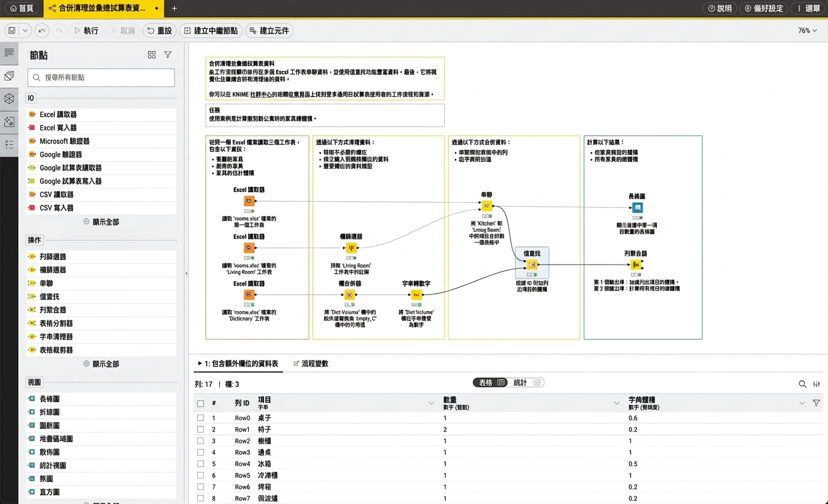
Task: Check the checkbox for Row0 桌子
Action: pos(200,418)
